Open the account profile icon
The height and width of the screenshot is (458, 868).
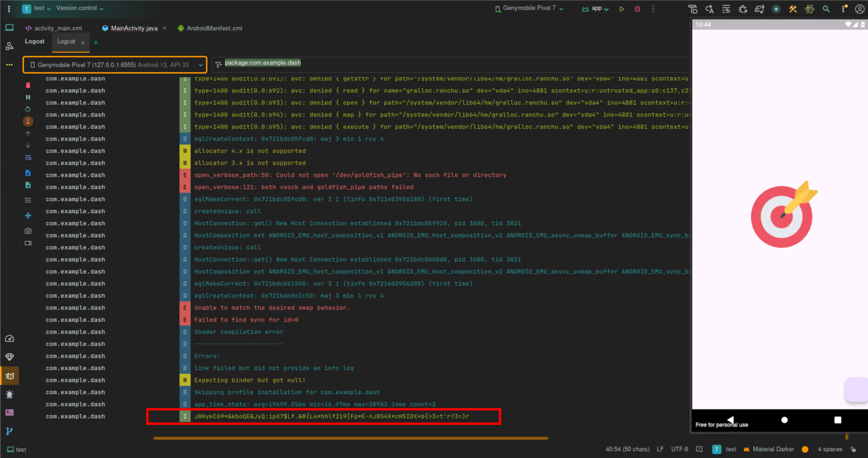(860, 9)
